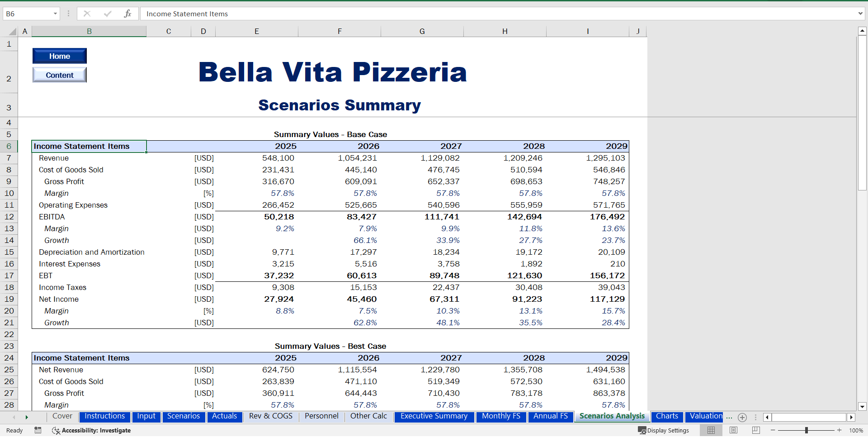The width and height of the screenshot is (868, 437).
Task: Click the Name Box showing B6
Action: (x=27, y=14)
